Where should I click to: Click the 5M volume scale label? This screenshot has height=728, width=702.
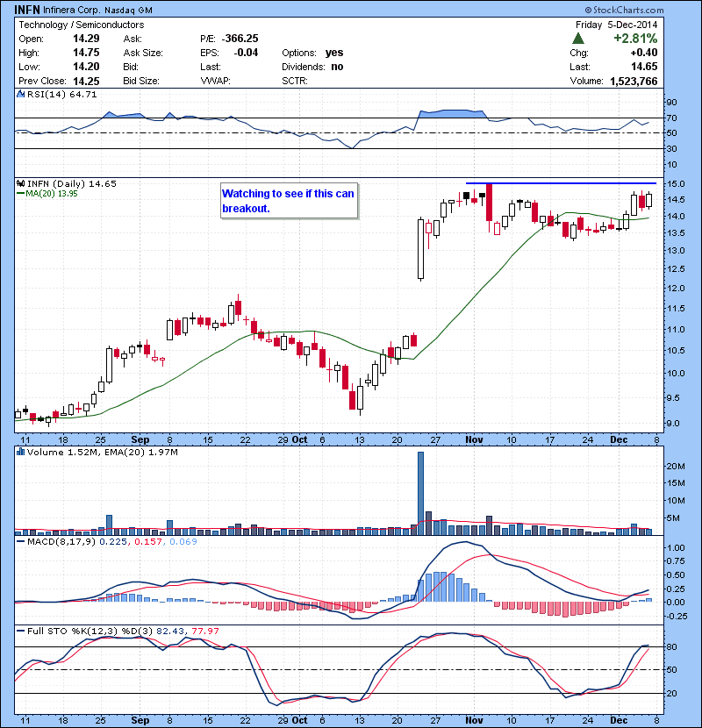click(x=673, y=518)
